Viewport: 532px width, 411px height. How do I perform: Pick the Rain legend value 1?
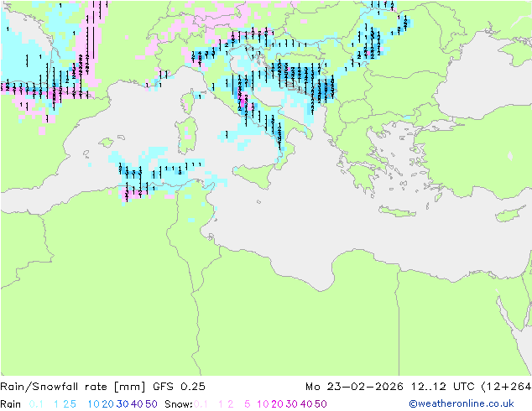(56, 404)
